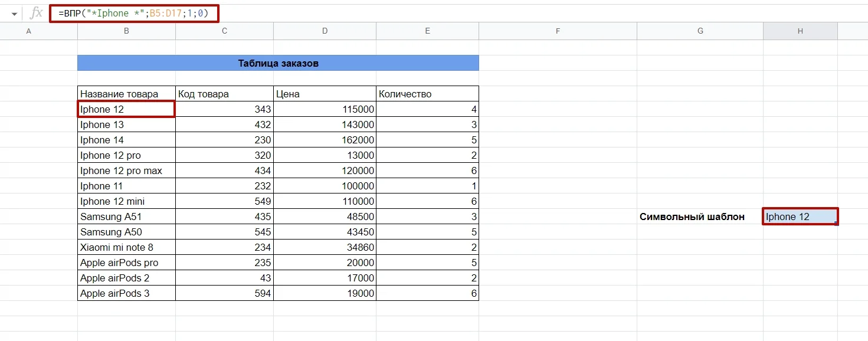Select the 'Цена' header cell
Viewport: 868px width, 341px height.
click(325, 94)
